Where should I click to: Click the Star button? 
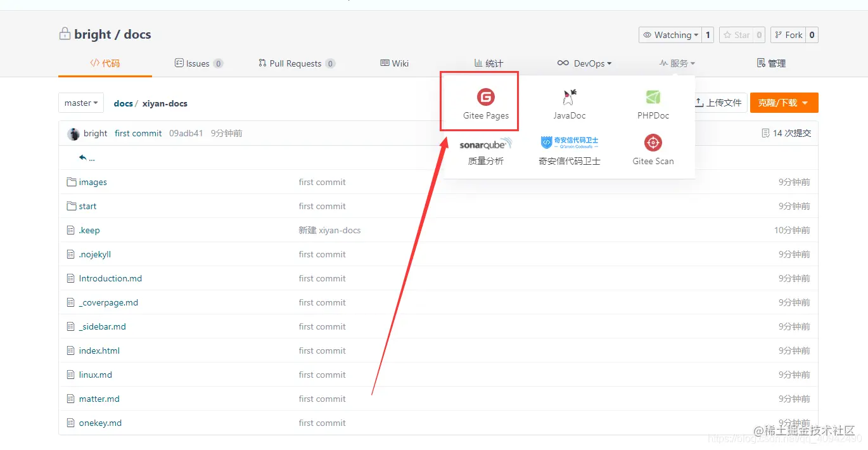tap(736, 35)
